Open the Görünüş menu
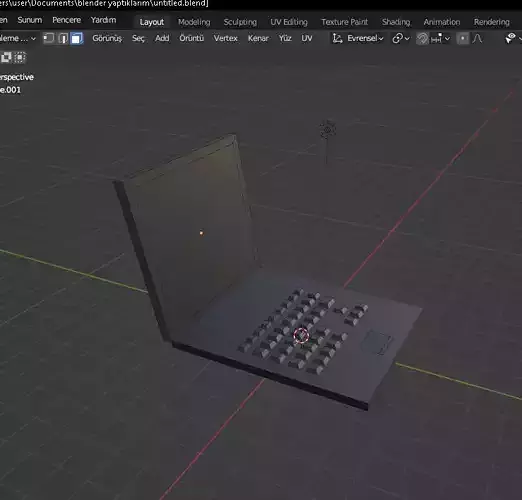Screen dimensions: 522x500 point(107,38)
